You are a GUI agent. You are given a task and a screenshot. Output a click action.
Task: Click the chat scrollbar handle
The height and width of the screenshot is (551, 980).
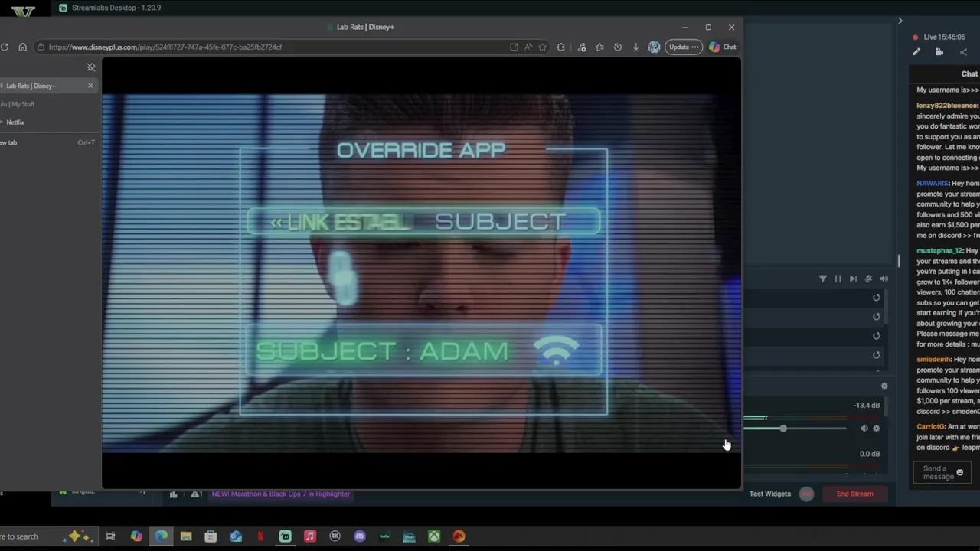coord(899,261)
